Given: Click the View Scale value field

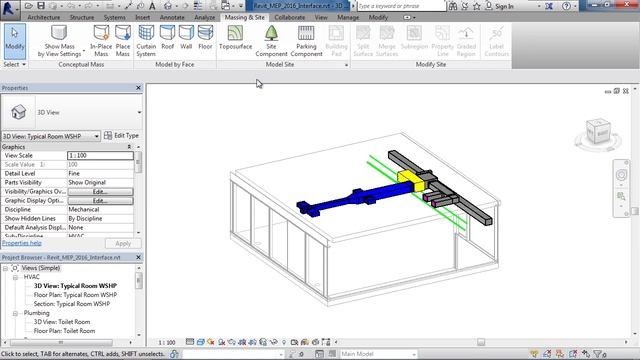Looking at the screenshot, I should coord(100,156).
